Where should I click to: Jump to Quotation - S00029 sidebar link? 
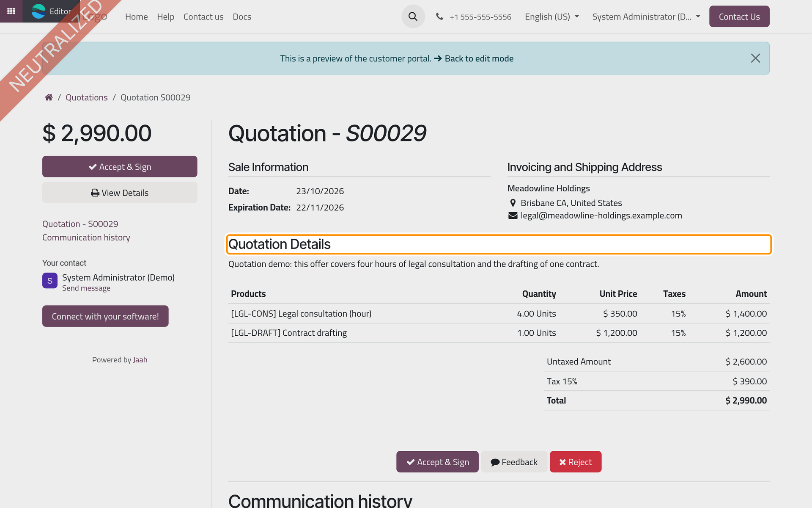[80, 224]
